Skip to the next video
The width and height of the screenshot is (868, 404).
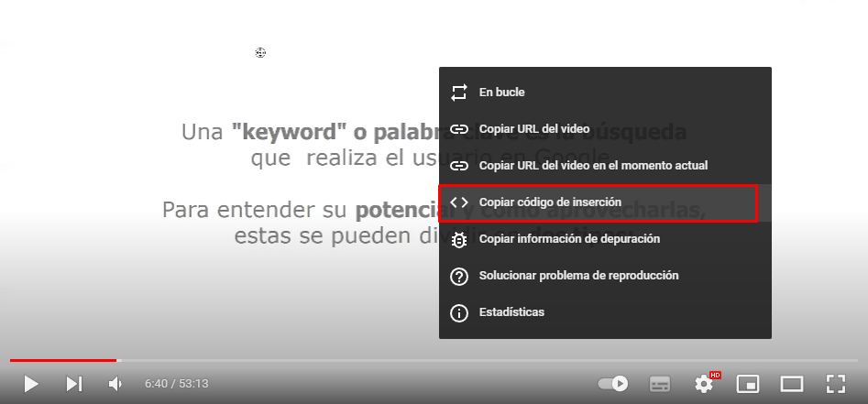(x=74, y=384)
